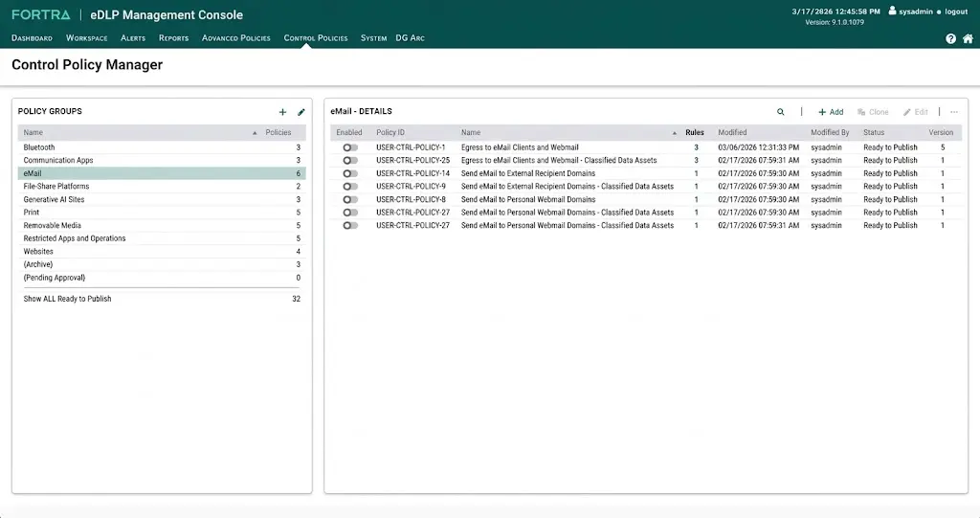This screenshot has height=518, width=980.
Task: Select Restricted Apps and Operations group
Action: [x=162, y=238]
